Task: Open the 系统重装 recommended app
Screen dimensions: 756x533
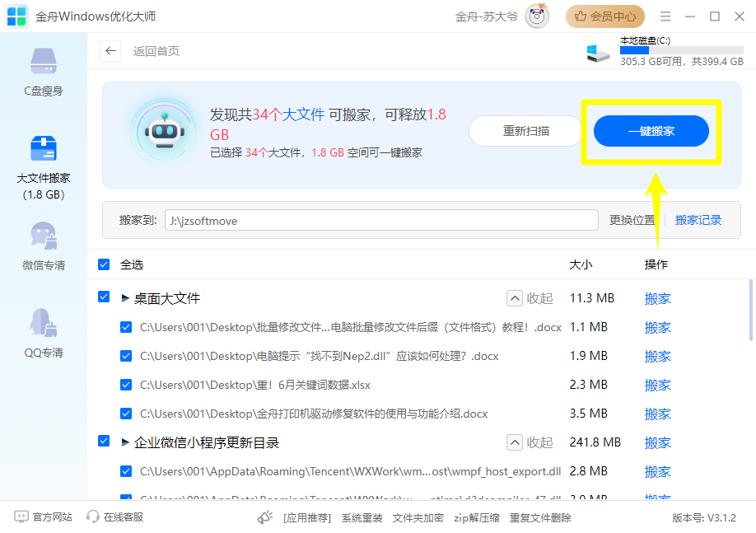Action: point(362,518)
